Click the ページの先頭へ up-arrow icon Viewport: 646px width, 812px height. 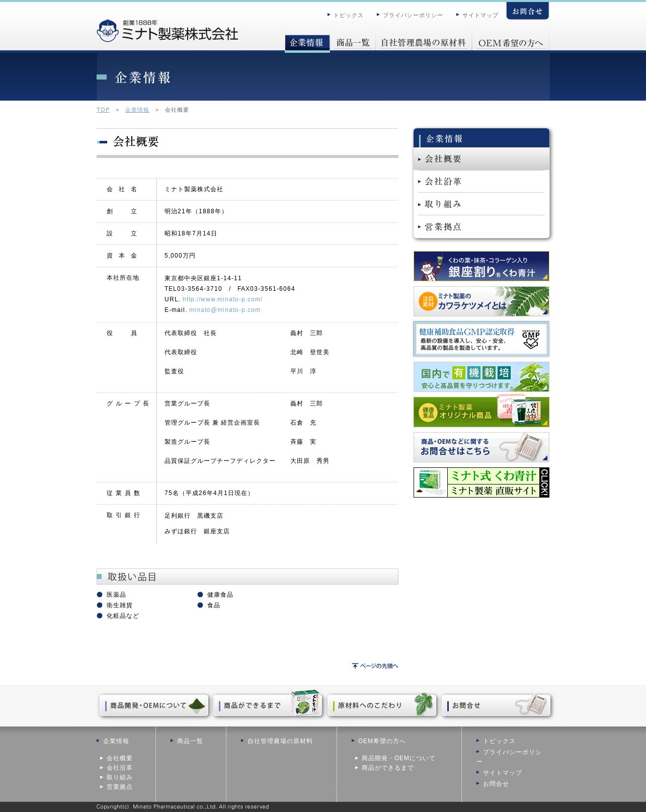coord(355,666)
